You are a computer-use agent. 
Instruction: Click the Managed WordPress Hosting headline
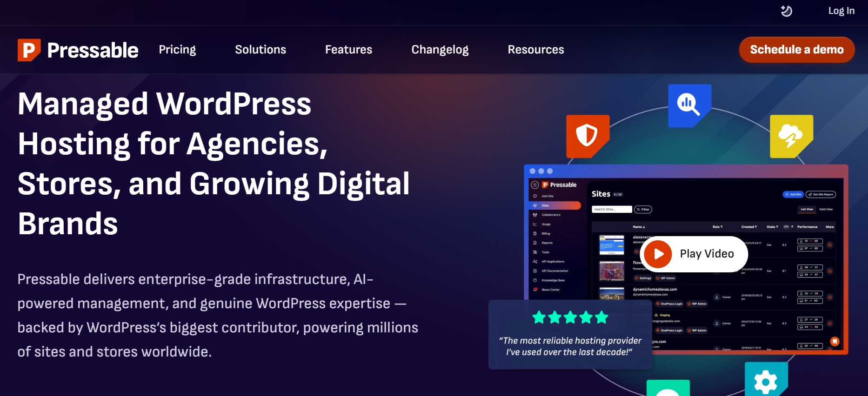(214, 164)
